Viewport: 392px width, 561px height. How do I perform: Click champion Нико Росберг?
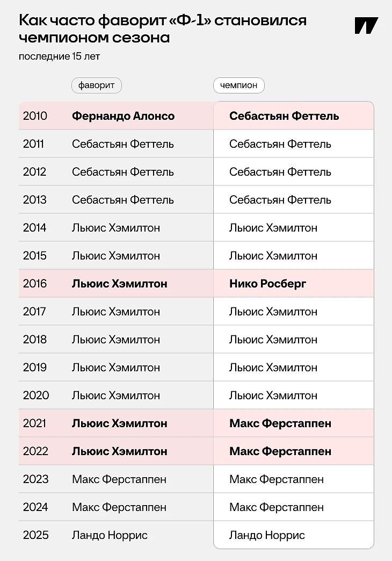267,284
